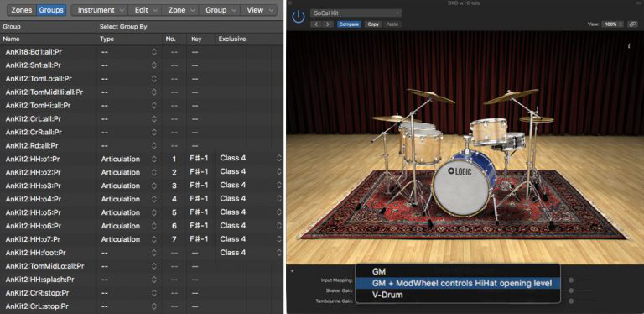Click the Type column header
The width and height of the screenshot is (644, 314).
pyautogui.click(x=106, y=39)
